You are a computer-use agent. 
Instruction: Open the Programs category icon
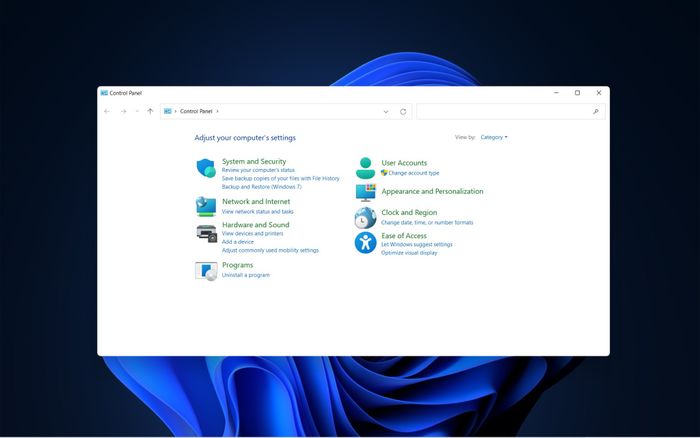(x=206, y=271)
